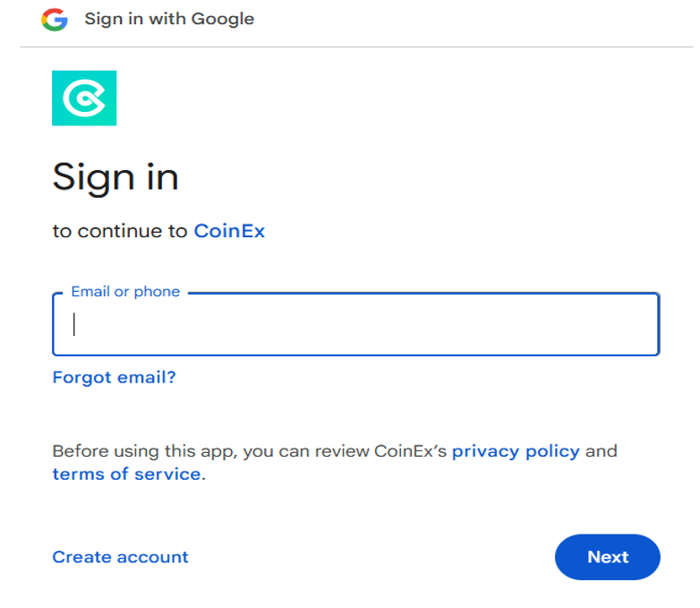The image size is (700, 608).
Task: Click the "to continue to" text
Action: (120, 231)
